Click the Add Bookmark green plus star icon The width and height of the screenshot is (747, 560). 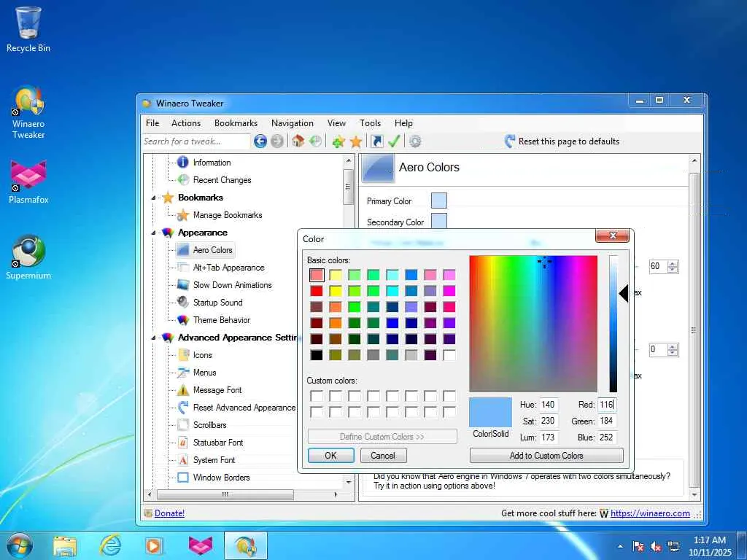click(338, 141)
